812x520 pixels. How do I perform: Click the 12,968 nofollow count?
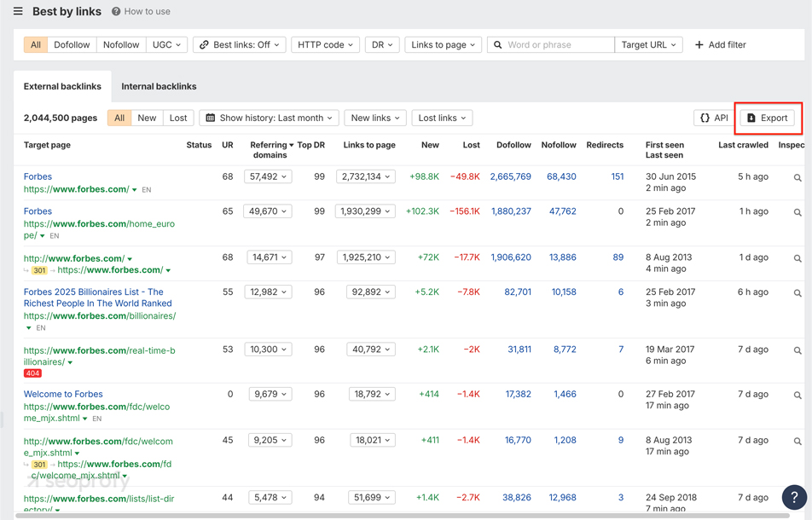(x=562, y=497)
